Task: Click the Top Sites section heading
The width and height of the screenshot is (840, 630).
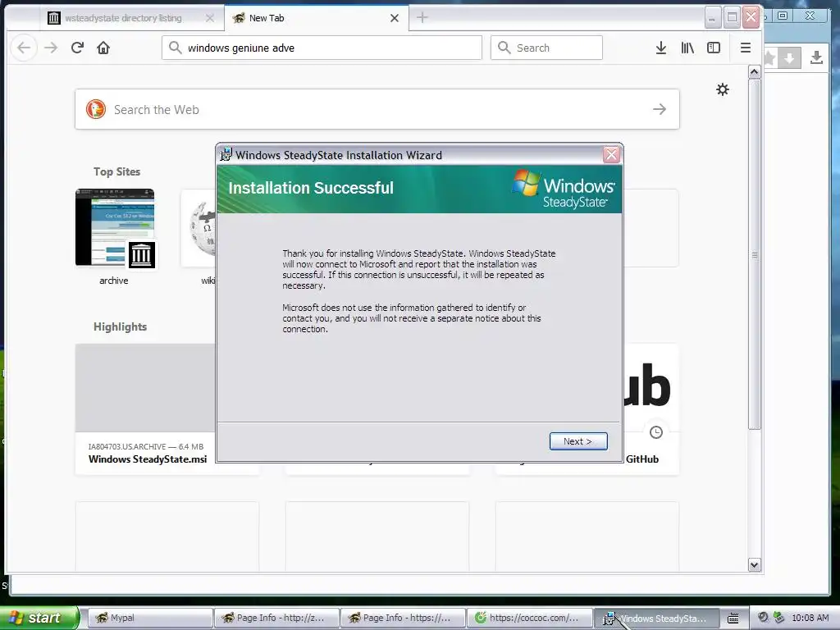Action: point(116,172)
